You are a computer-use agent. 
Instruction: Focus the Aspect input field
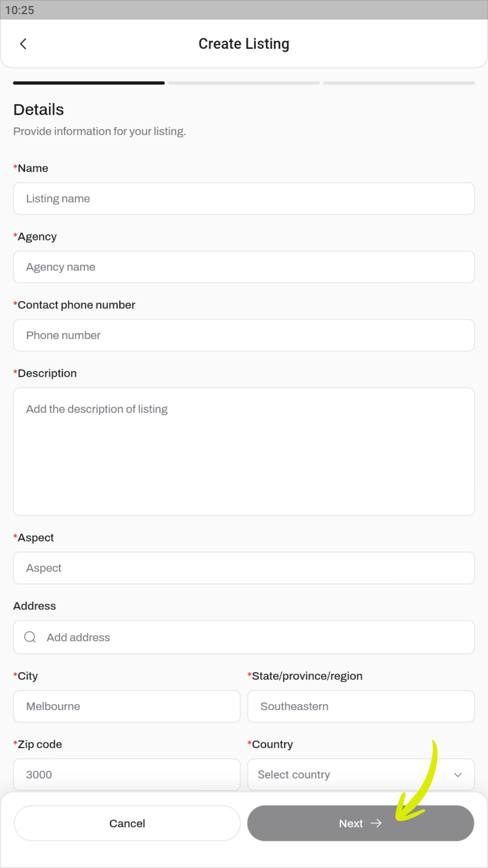pos(244,568)
